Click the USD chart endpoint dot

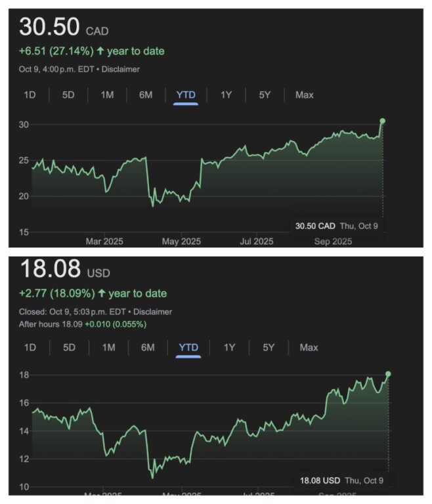click(388, 374)
